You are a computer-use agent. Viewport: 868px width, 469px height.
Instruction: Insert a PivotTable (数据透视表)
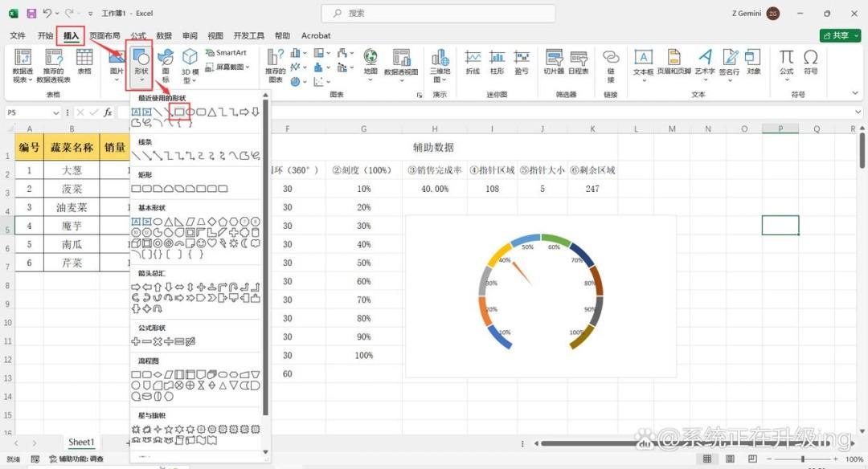(x=23, y=65)
